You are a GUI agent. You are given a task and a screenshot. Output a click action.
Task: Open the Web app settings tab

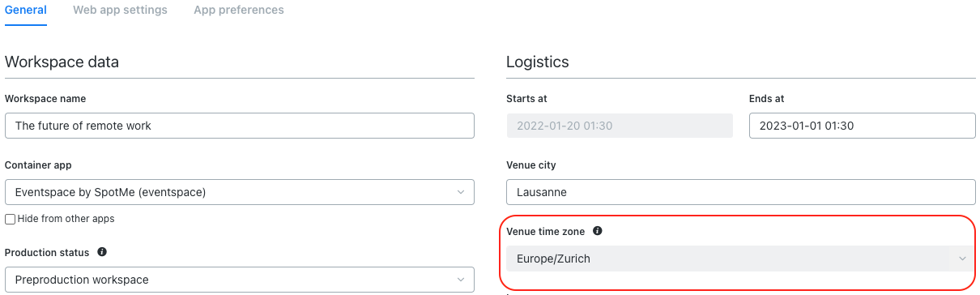click(120, 11)
